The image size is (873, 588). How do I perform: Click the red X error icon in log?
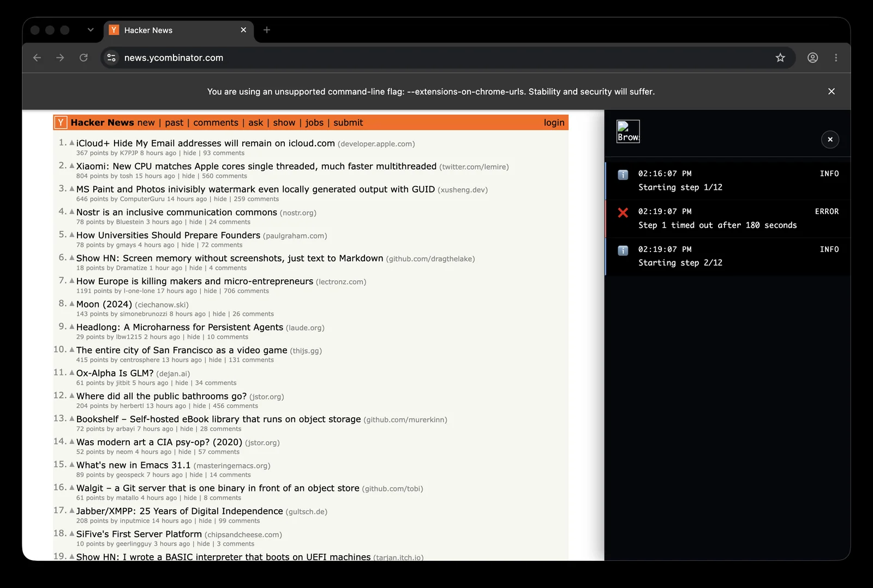tap(623, 212)
